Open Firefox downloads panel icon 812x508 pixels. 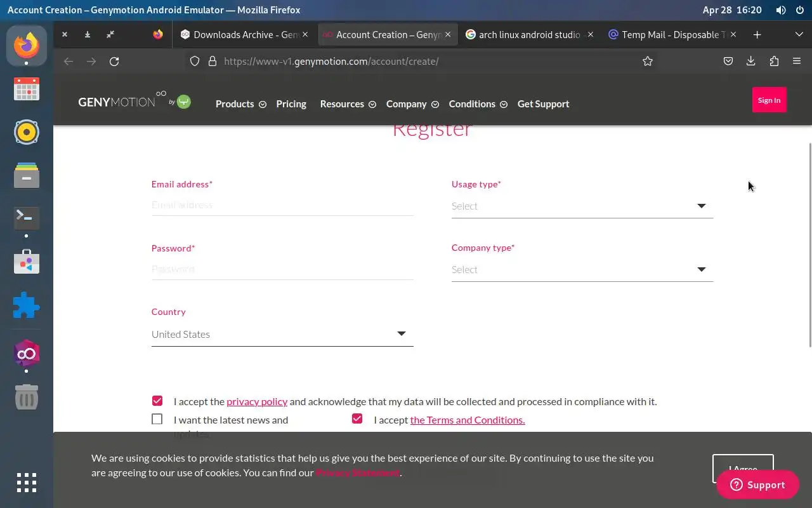pos(751,62)
